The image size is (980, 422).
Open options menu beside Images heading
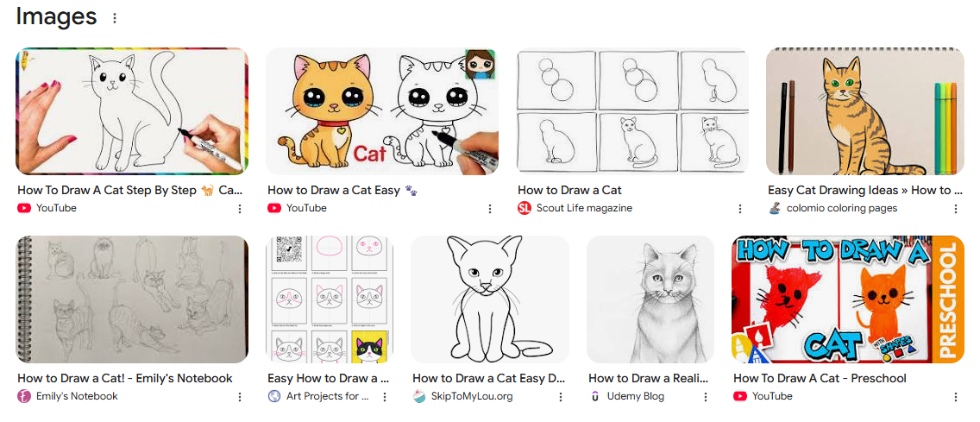[115, 18]
